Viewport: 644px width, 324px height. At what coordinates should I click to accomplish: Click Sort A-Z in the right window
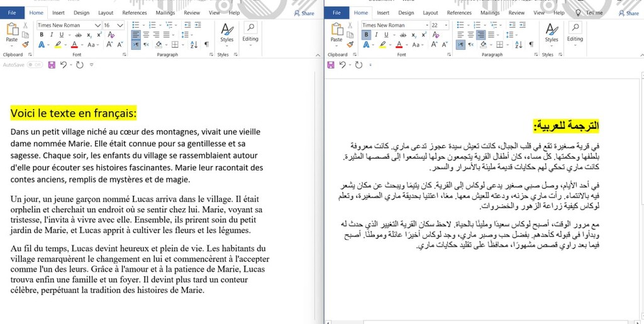pyautogui.click(x=519, y=45)
